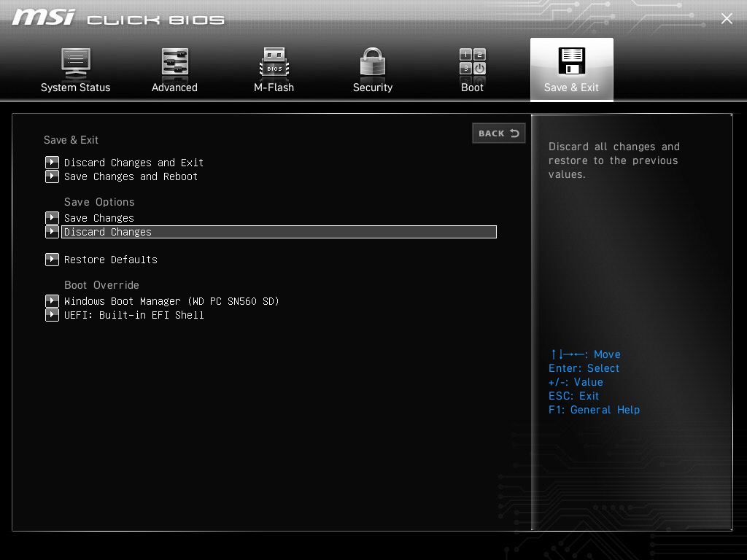Click the MSI logo
The image size is (747, 560).
click(43, 17)
